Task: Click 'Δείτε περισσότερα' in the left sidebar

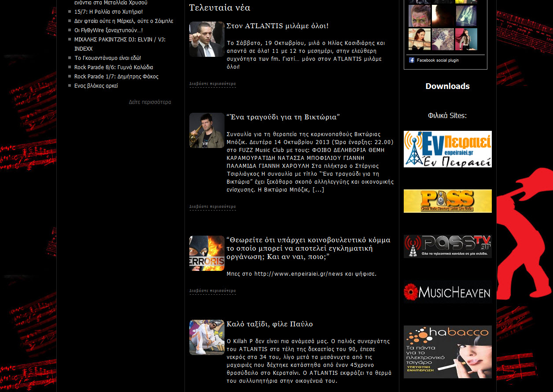Action: (150, 102)
